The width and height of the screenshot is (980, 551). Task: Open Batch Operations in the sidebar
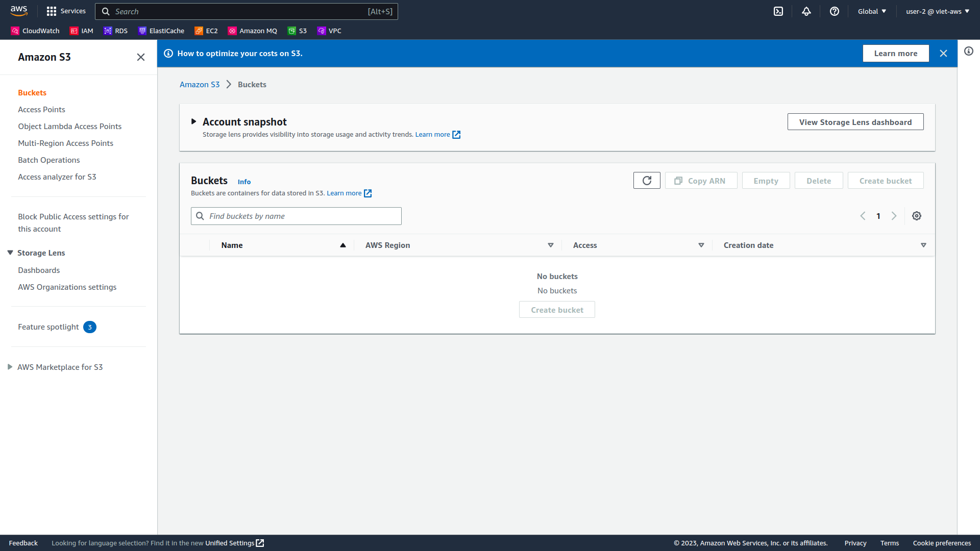point(48,160)
